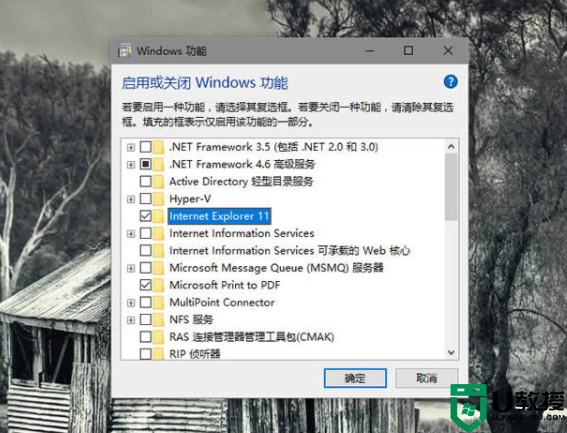Click the scrollbar down arrow in feature list
The height and width of the screenshot is (433, 567).
[451, 352]
